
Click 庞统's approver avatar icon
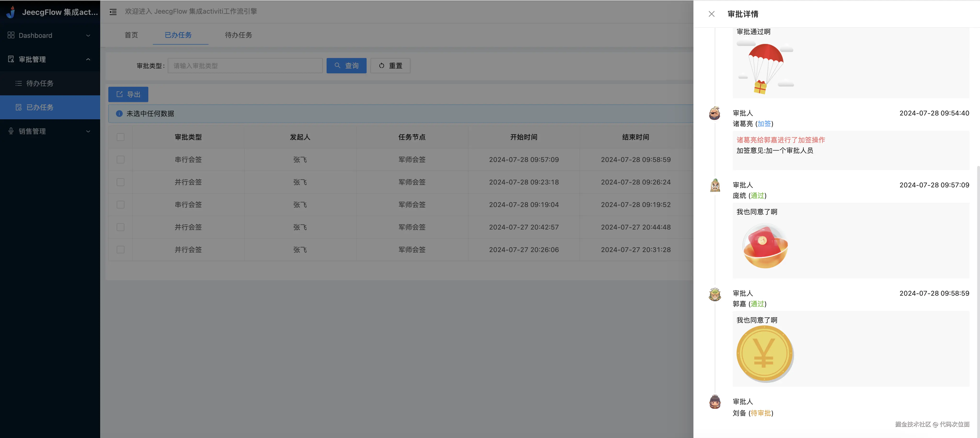point(715,185)
